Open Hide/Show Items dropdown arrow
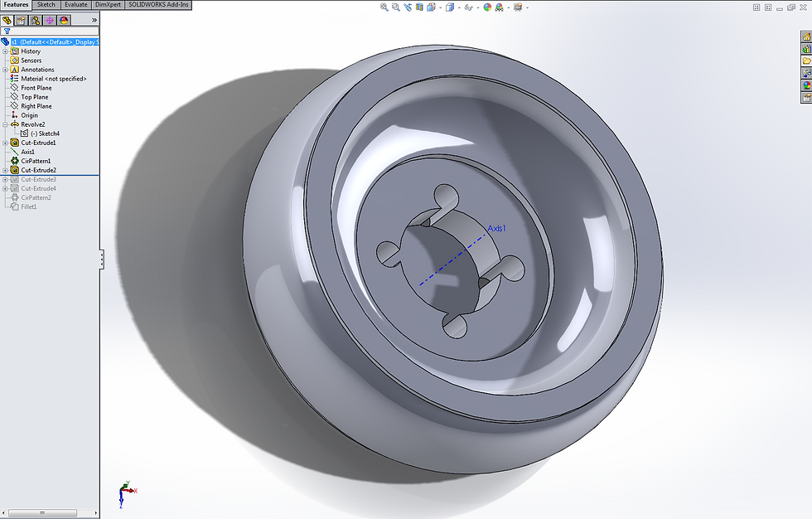This screenshot has height=519, width=812. click(477, 7)
